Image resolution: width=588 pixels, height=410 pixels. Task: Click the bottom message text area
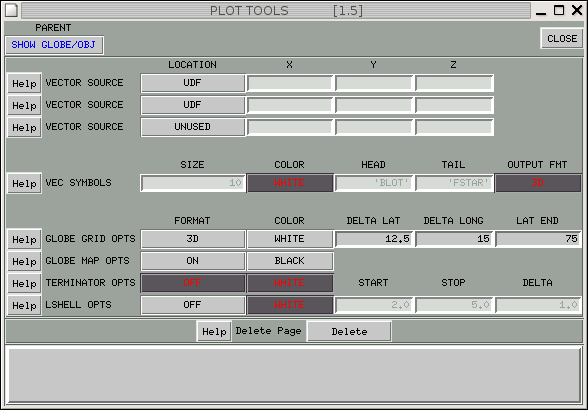point(294,375)
